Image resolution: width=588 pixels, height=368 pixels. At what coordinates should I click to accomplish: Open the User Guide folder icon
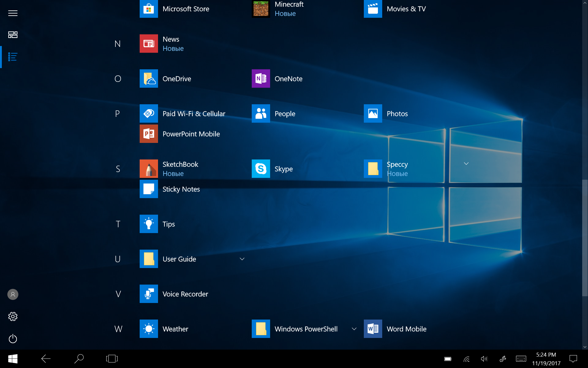click(x=149, y=259)
